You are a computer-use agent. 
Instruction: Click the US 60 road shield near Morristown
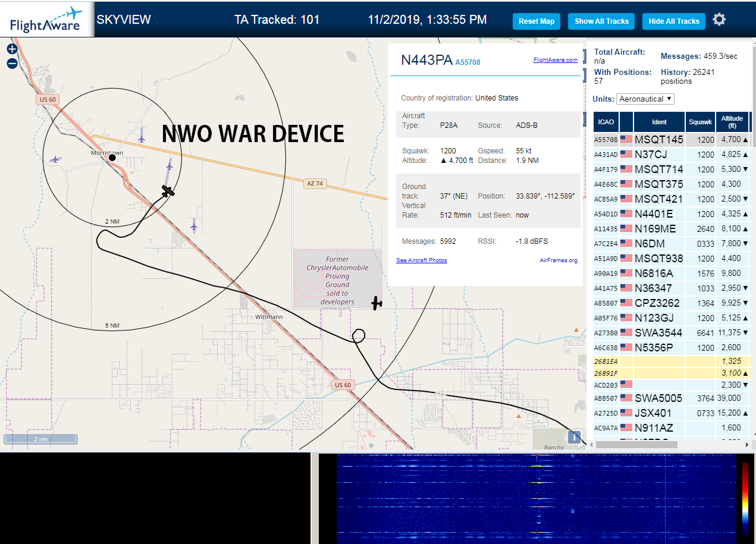pyautogui.click(x=48, y=100)
